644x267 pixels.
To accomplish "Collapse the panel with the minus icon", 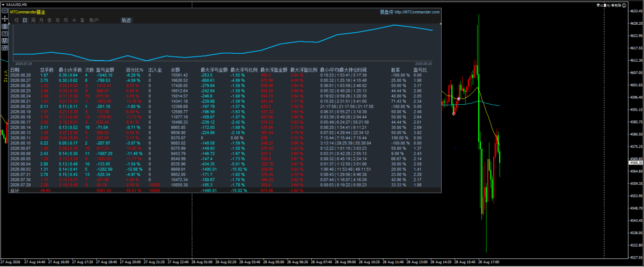I will pos(5,10).
